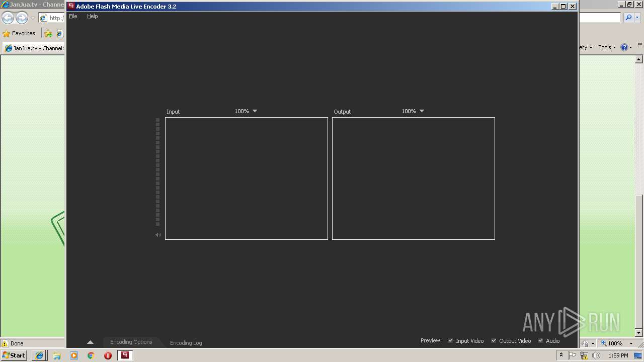
Task: Select the JanJua.tv tab in Internet Explorer
Action: coord(34,48)
